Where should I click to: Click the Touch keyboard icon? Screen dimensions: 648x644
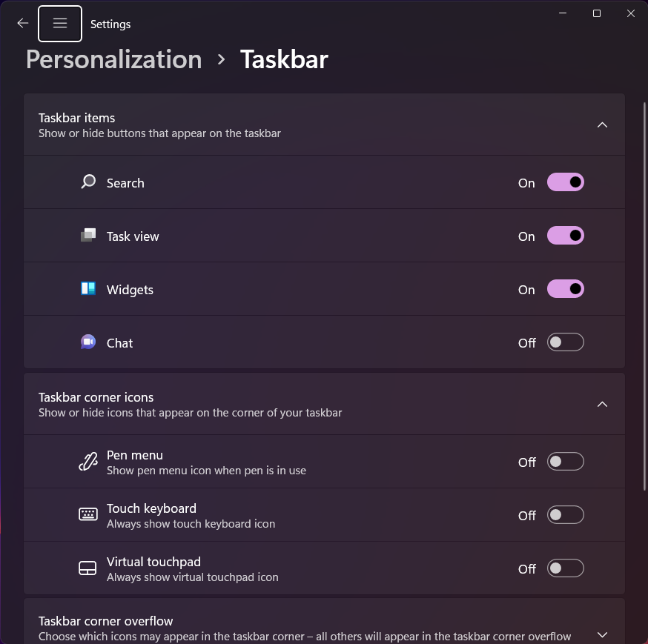pos(88,514)
